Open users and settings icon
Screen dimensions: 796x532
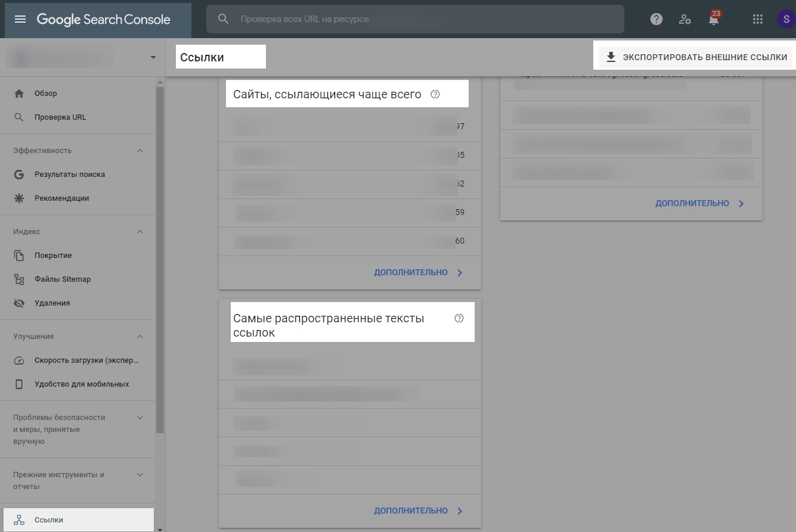[x=685, y=19]
